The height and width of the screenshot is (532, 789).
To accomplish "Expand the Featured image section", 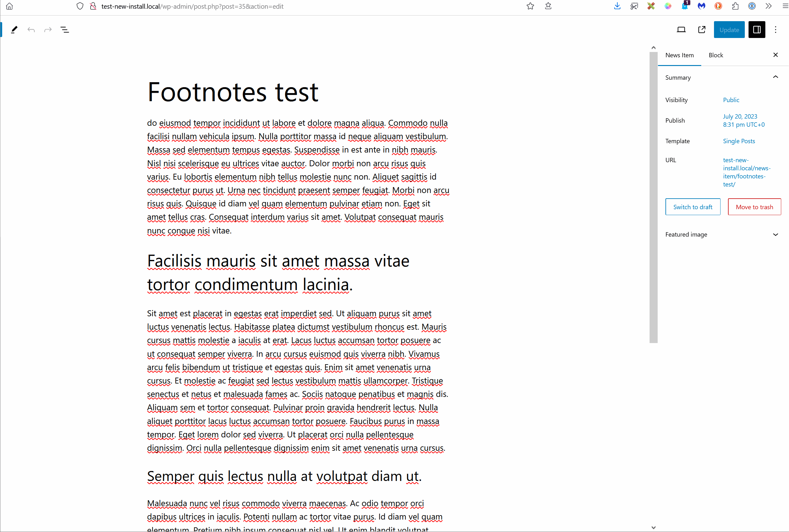I will tap(775, 234).
